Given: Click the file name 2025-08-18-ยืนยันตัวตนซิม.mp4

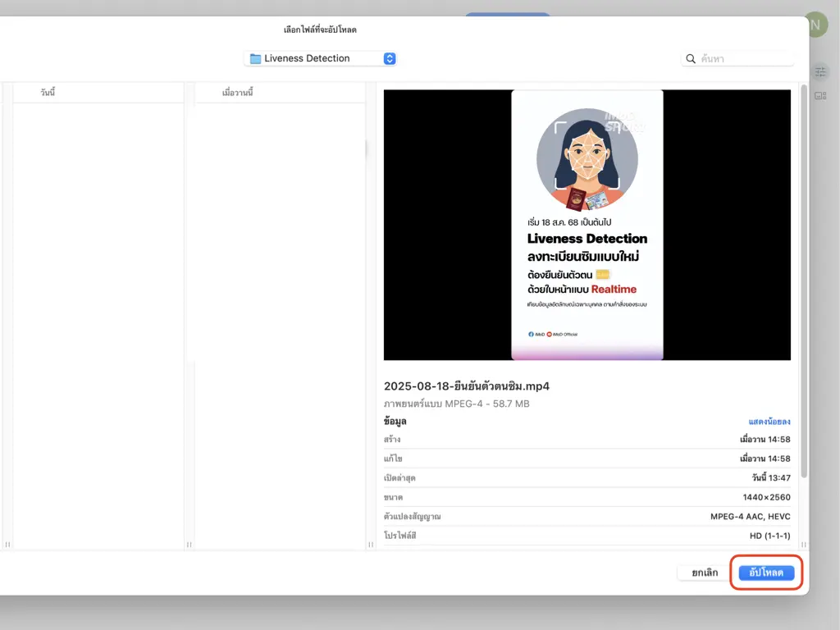Looking at the screenshot, I should 466,386.
